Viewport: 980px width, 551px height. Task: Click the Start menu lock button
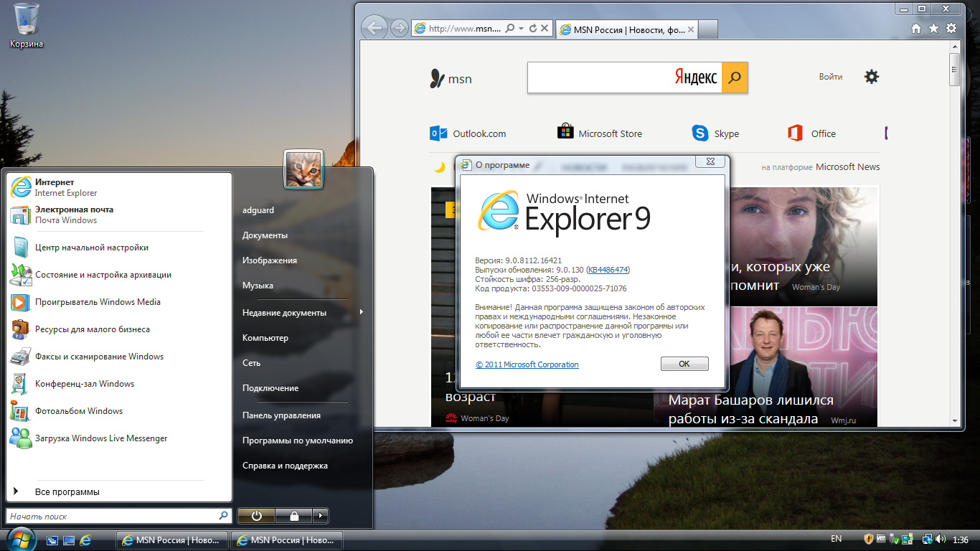point(293,516)
